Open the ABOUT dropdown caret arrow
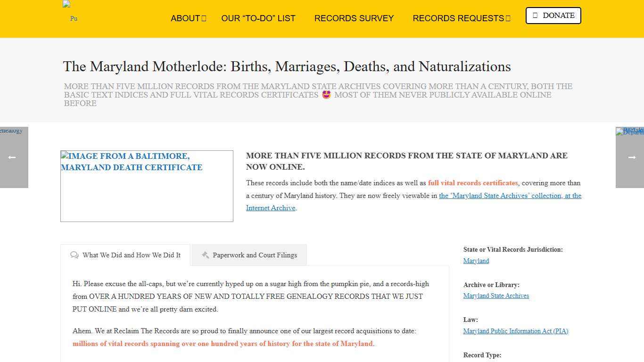644x362 pixels. [204, 18]
